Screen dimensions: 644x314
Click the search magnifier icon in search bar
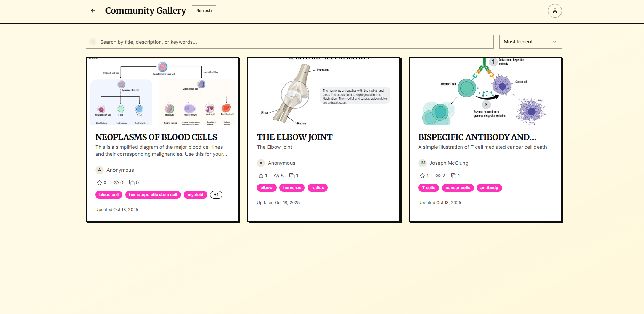click(x=93, y=42)
